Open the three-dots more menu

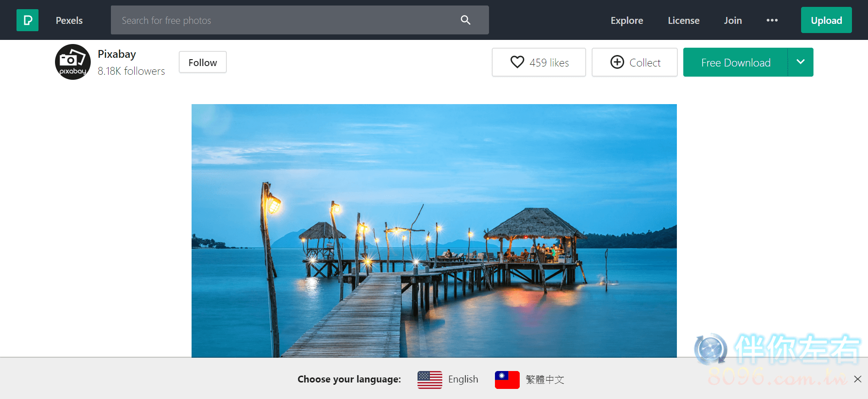tap(772, 20)
